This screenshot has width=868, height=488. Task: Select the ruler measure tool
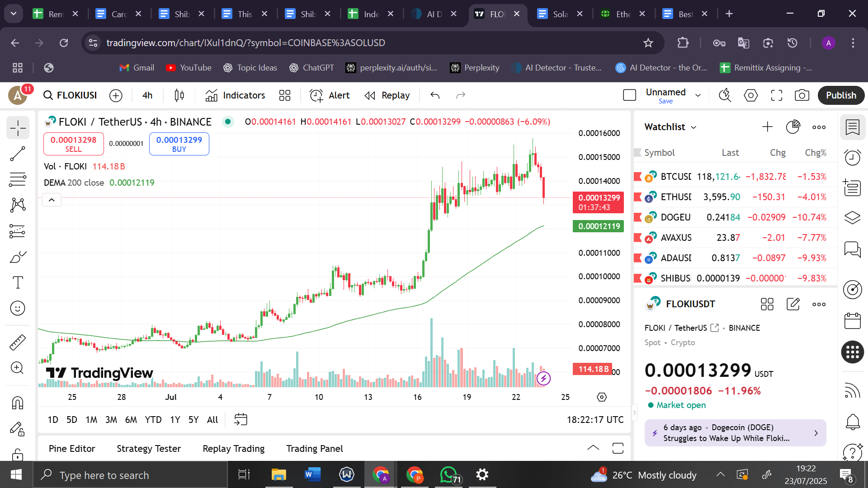[x=18, y=342]
